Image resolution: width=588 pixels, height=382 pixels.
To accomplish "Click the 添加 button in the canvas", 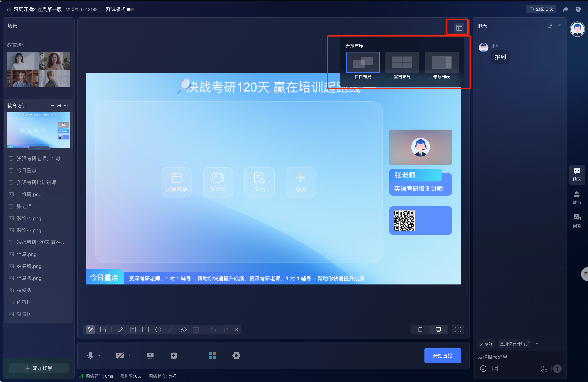I will [301, 182].
